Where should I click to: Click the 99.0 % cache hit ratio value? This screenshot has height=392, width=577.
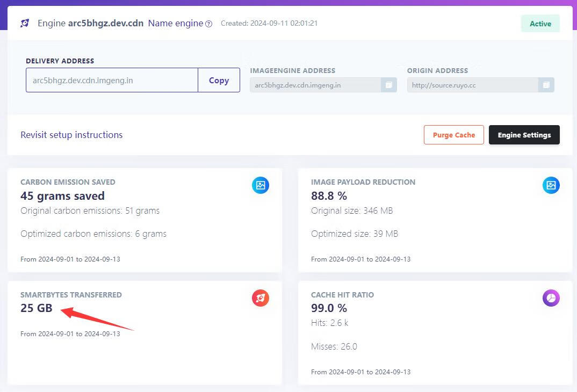(x=329, y=308)
